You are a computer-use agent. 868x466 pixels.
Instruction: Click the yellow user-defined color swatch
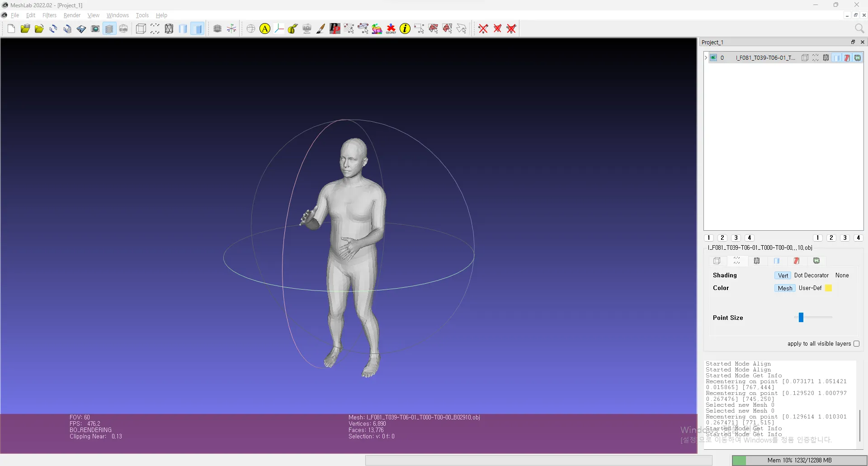click(x=828, y=288)
